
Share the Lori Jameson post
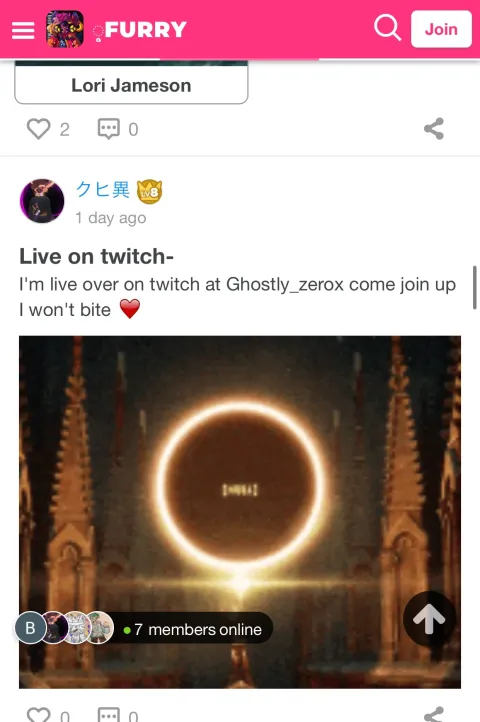point(434,129)
